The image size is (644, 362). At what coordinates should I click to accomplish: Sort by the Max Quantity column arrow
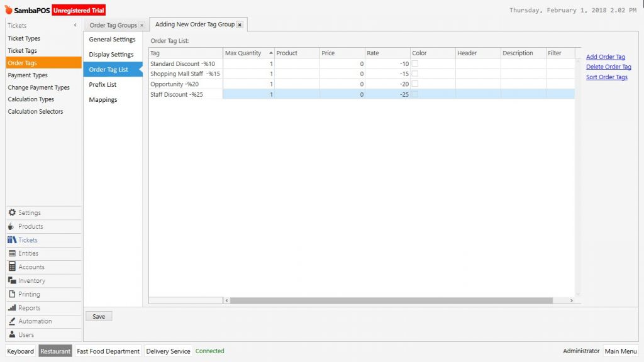(270, 53)
